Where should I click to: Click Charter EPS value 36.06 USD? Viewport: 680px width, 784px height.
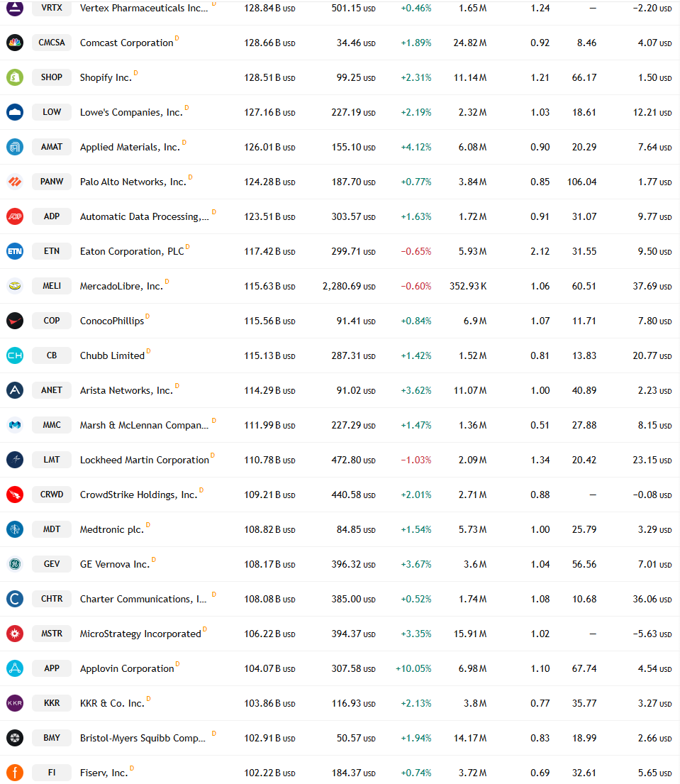point(652,599)
